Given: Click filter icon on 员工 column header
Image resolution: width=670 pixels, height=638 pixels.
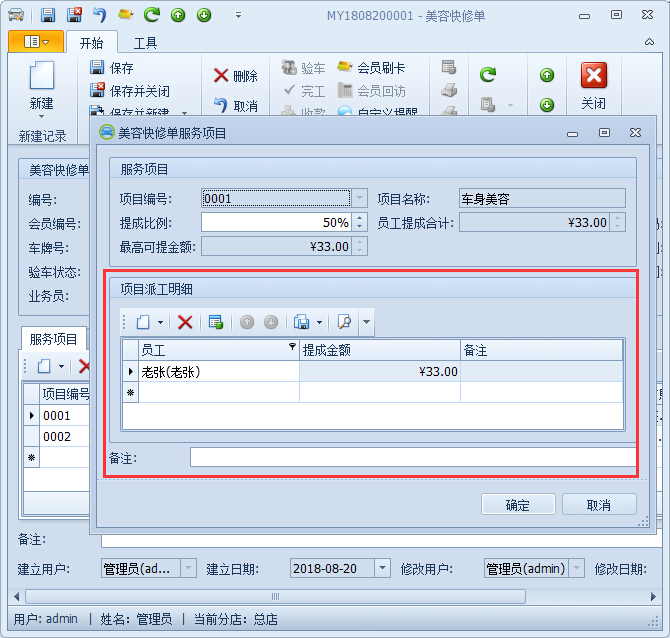Looking at the screenshot, I should pyautogui.click(x=292, y=348).
